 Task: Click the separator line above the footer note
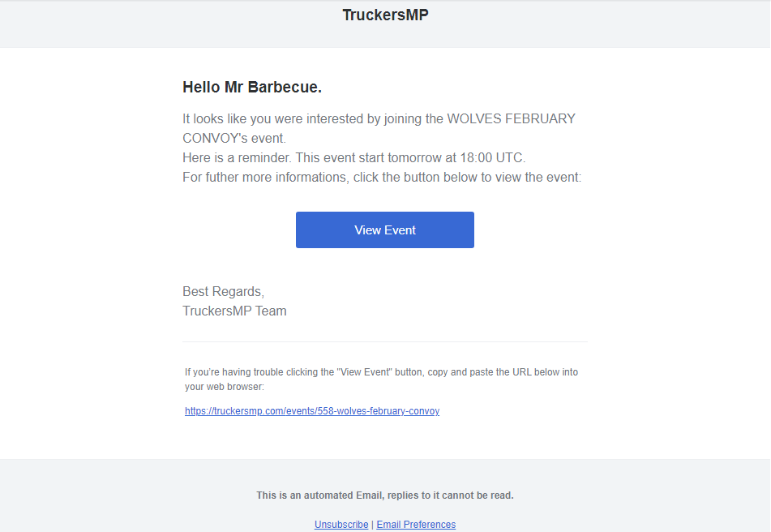click(384, 341)
